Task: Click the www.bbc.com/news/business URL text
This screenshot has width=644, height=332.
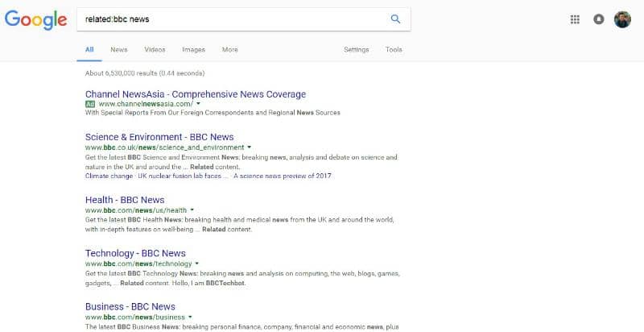Action: [x=135, y=317]
